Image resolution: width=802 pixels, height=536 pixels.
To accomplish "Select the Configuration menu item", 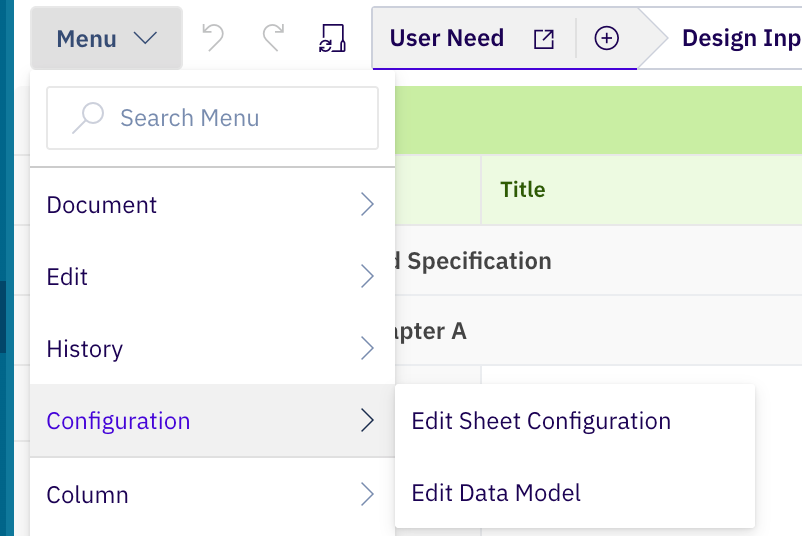I will [x=118, y=421].
